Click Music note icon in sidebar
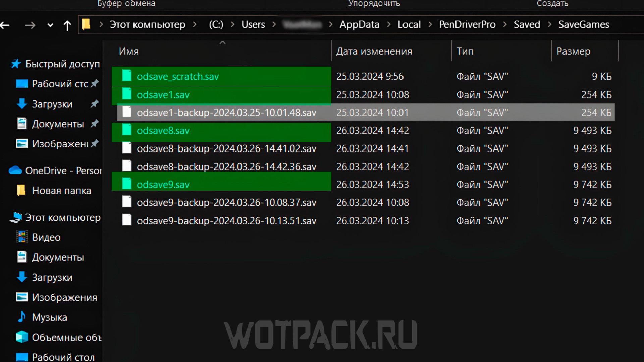The image size is (644, 362). [x=22, y=317]
